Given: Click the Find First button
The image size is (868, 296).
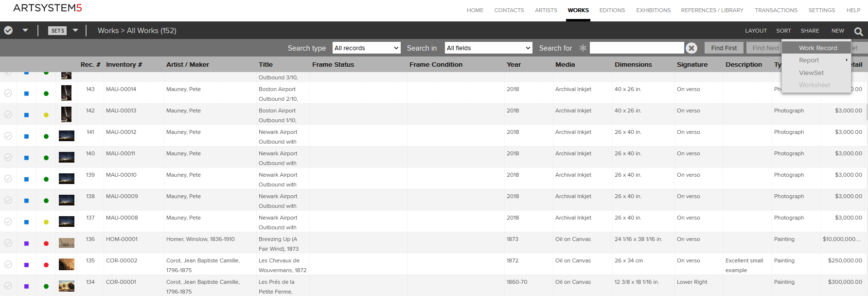Looking at the screenshot, I should pos(724,48).
